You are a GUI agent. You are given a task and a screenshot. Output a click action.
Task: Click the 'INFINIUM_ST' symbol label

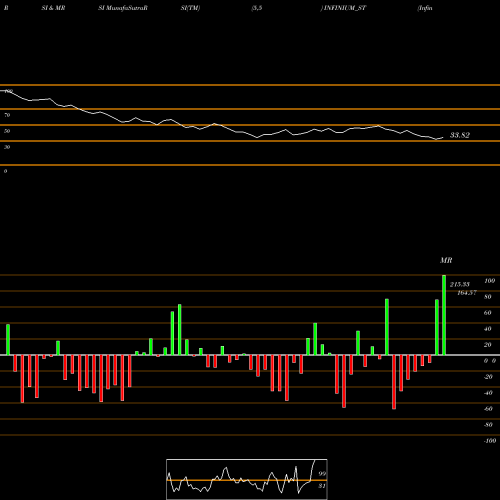pyautogui.click(x=345, y=8)
